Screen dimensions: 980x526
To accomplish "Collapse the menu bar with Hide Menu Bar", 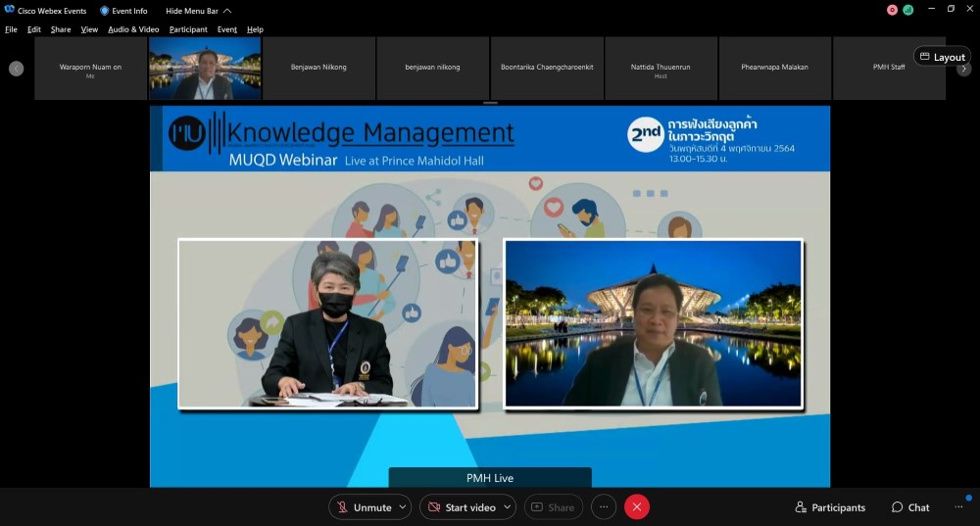I will (198, 11).
